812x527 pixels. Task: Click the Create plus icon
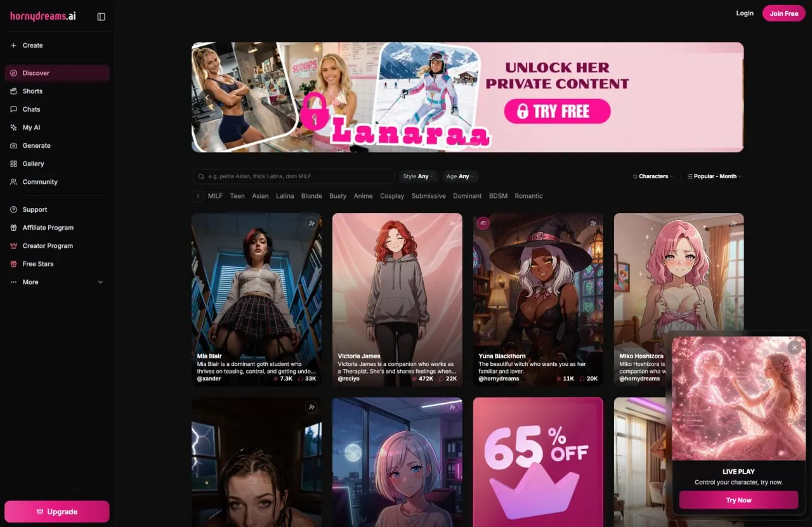(14, 46)
